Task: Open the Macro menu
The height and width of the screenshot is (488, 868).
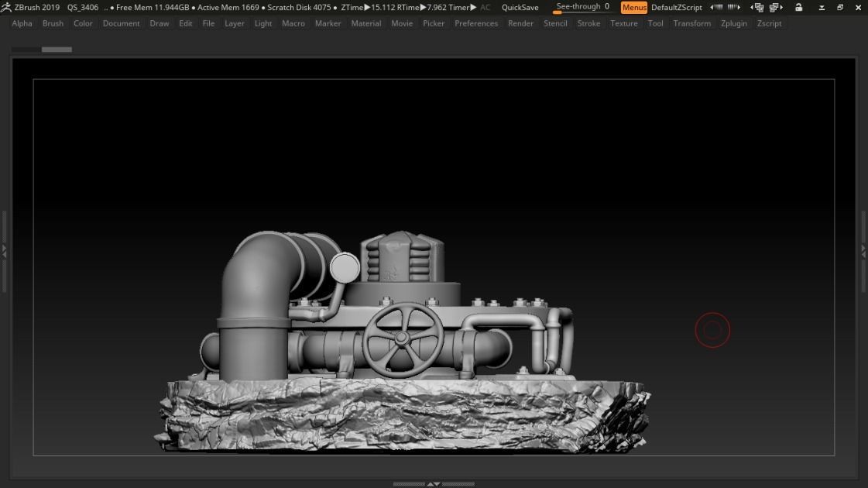Action: pos(293,23)
